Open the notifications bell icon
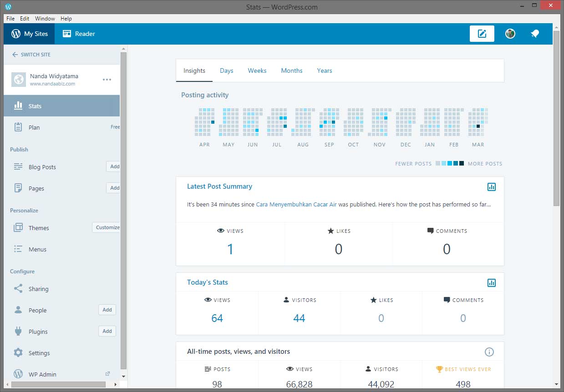The height and width of the screenshot is (392, 564). [x=535, y=34]
